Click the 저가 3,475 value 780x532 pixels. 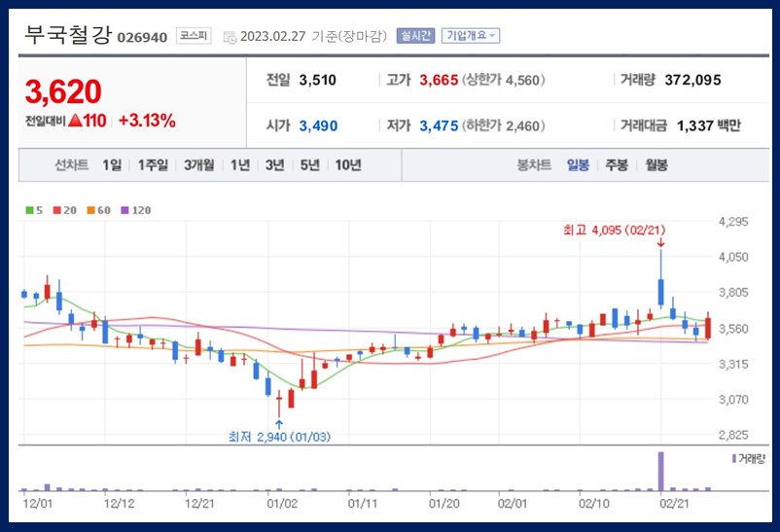tap(439, 125)
